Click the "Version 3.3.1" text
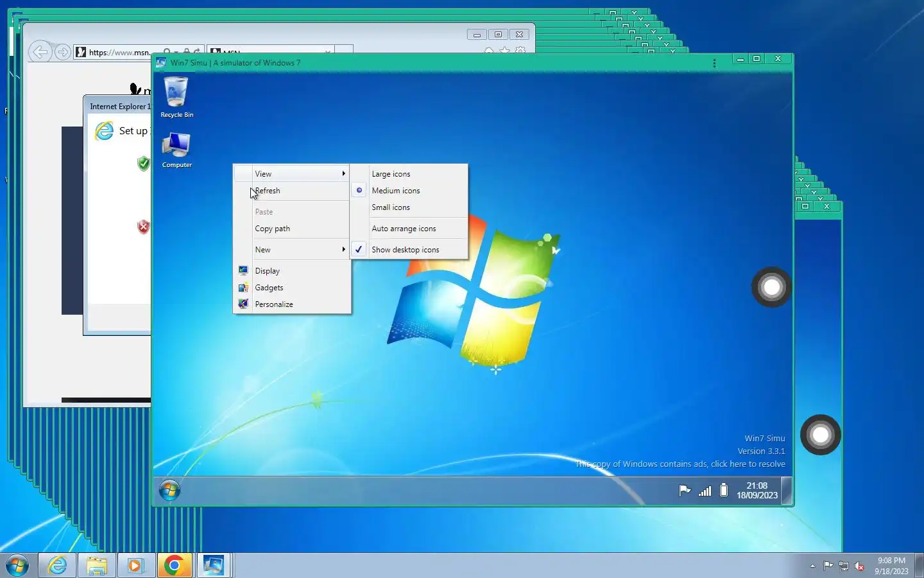The width and height of the screenshot is (924, 578). click(x=761, y=451)
